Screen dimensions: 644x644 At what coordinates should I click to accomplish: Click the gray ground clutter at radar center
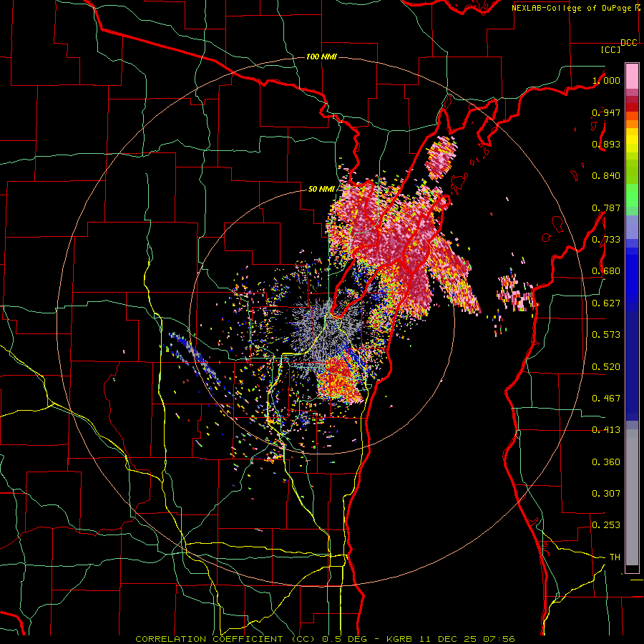coord(324,328)
